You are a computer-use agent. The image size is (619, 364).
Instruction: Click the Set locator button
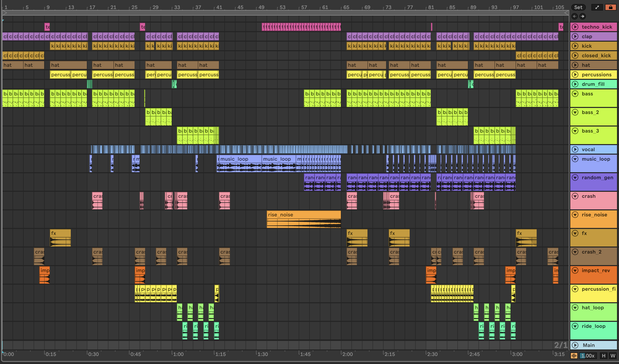pos(578,7)
